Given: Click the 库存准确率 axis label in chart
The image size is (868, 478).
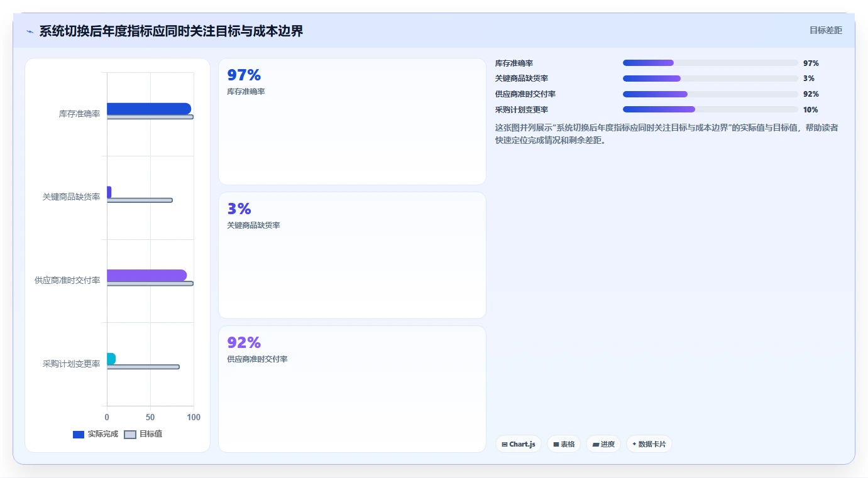Looking at the screenshot, I should pos(79,114).
